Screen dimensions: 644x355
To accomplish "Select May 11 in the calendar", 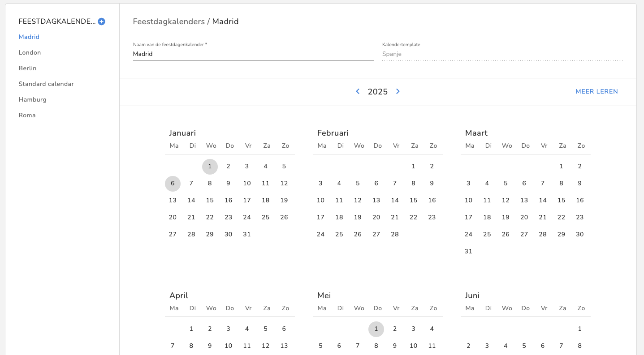I will coord(432,346).
